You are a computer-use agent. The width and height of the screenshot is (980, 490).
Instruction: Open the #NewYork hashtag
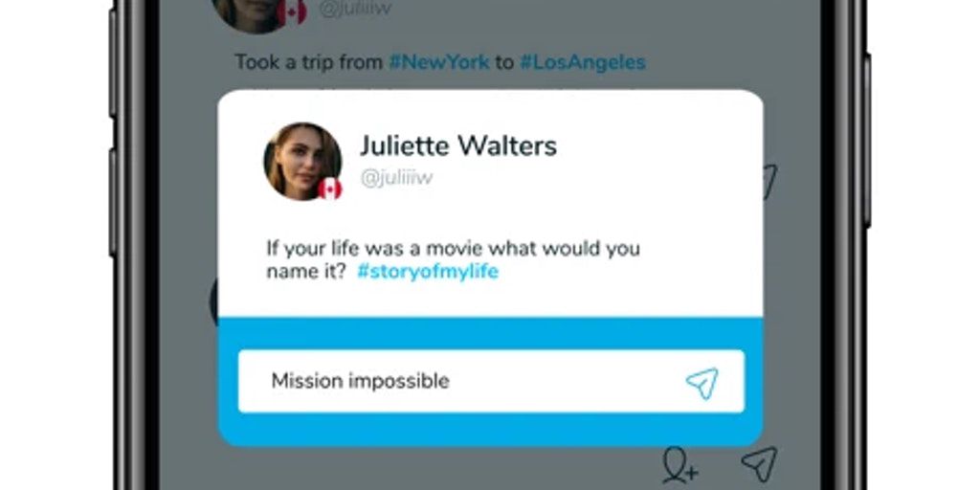tap(438, 62)
